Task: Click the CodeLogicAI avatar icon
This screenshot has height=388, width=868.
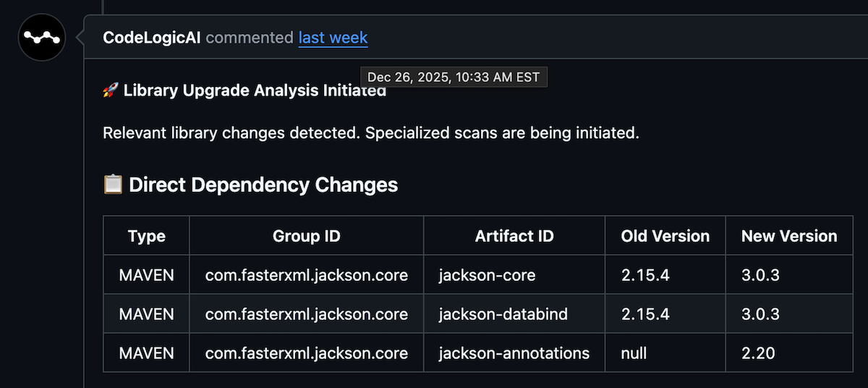Action: click(42, 37)
